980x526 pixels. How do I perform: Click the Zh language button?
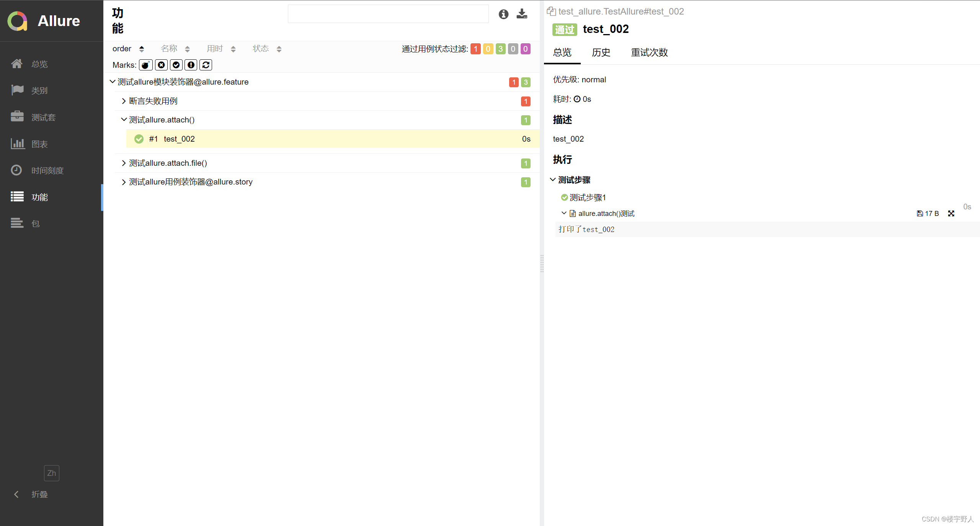52,473
